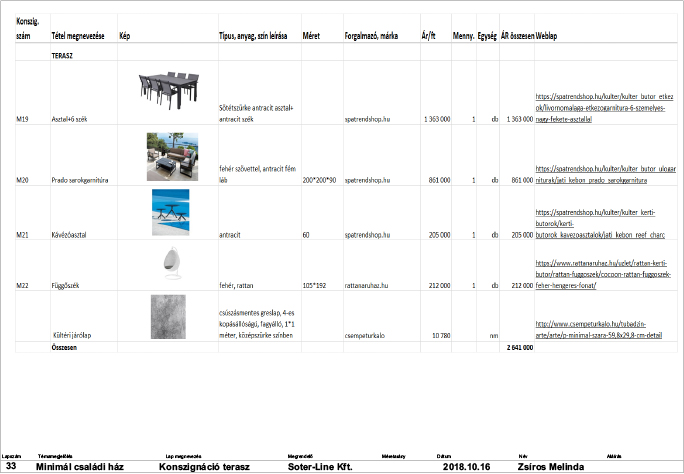Select the Prado corner sofa picture
The image size is (684, 474).
click(165, 155)
